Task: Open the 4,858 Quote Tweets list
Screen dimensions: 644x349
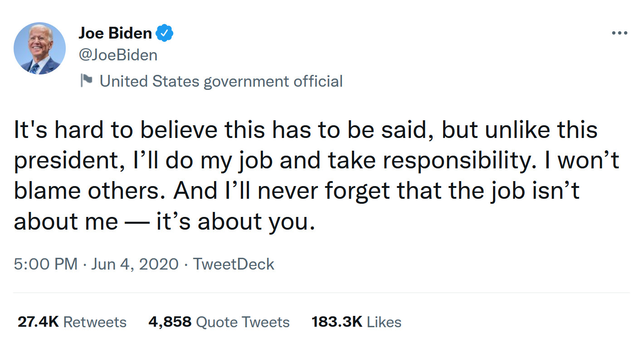Action: [x=219, y=322]
